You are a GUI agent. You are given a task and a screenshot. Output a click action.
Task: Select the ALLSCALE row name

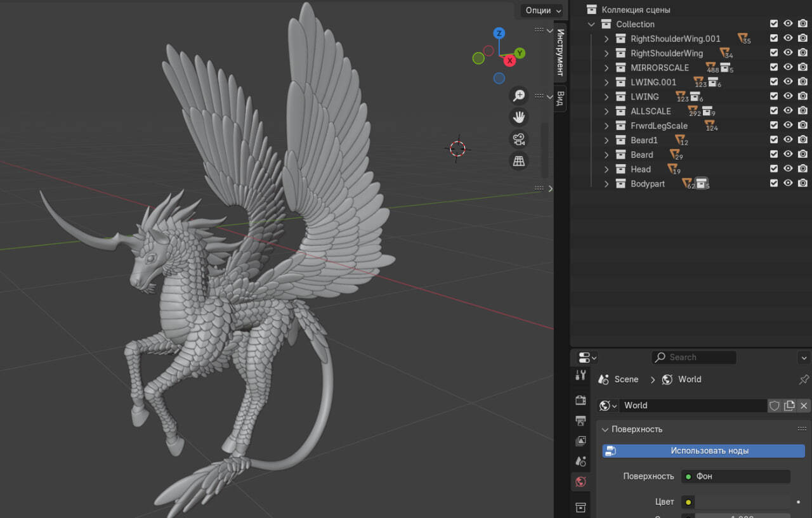point(651,111)
